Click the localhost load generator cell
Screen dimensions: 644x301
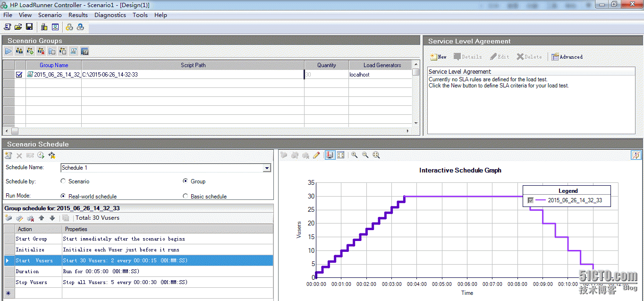point(381,75)
